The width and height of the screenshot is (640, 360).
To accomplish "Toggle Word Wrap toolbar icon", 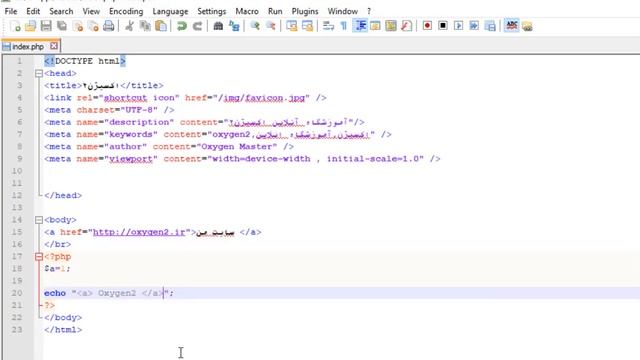I will coord(328,26).
